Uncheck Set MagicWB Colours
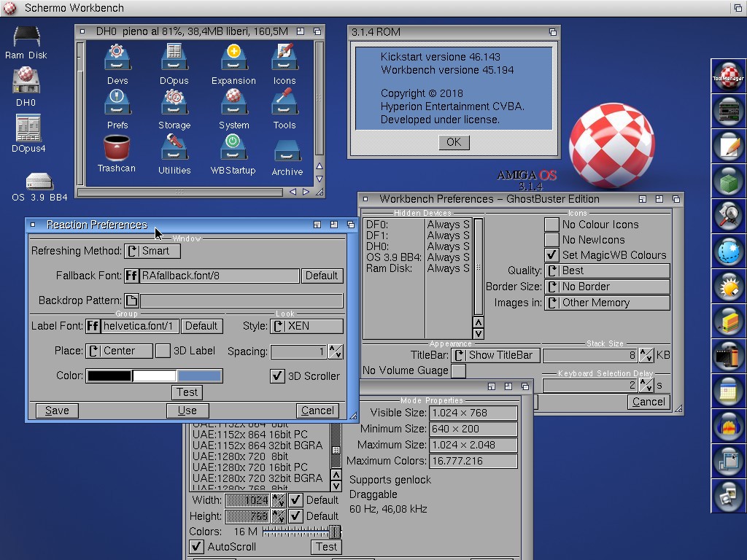The image size is (747, 560). click(x=552, y=255)
